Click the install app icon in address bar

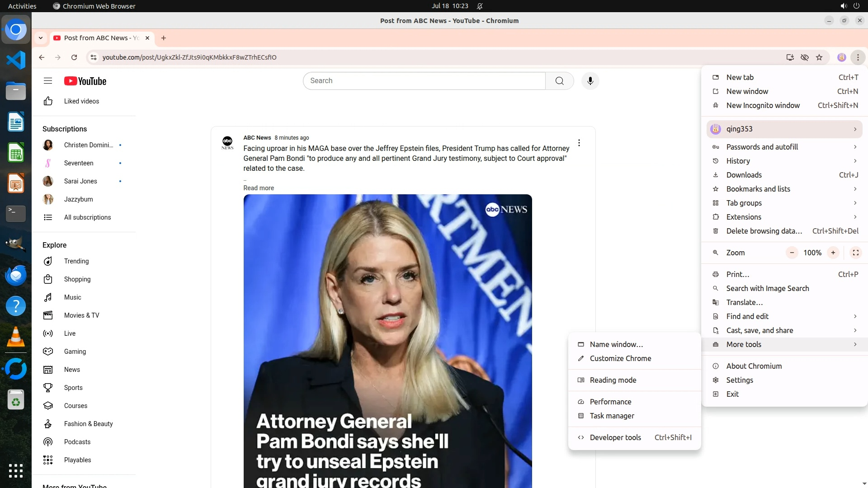(790, 57)
